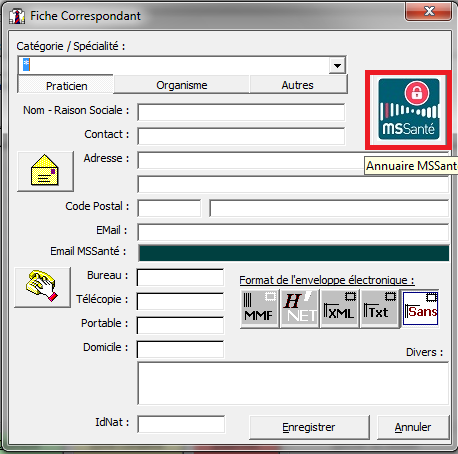The height and width of the screenshot is (454, 458).
Task: Focus the Télécopie field
Action: [180, 302]
